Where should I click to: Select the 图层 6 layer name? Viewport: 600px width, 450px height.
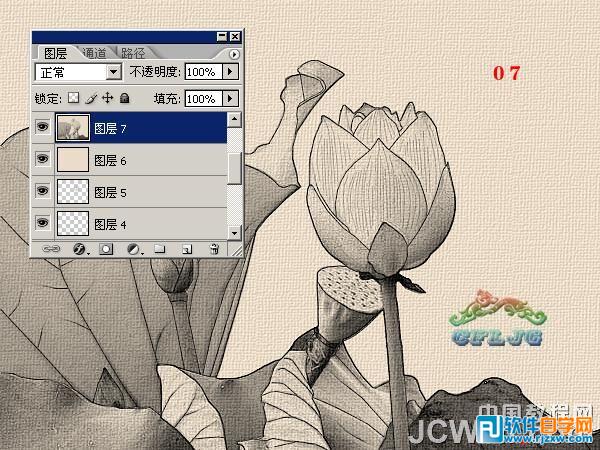point(110,161)
